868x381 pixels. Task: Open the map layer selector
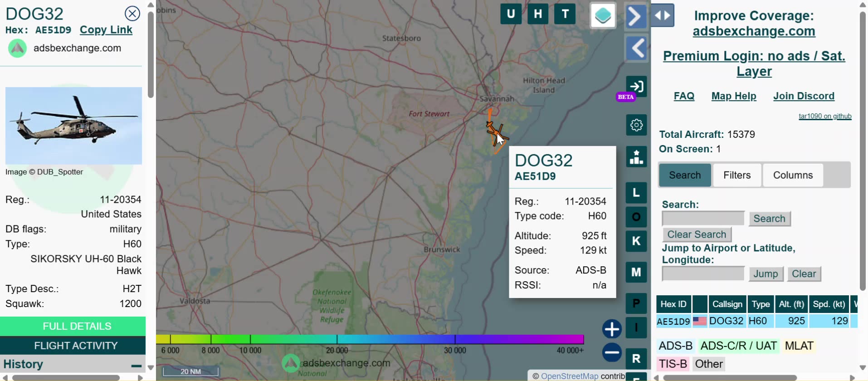[x=603, y=16]
